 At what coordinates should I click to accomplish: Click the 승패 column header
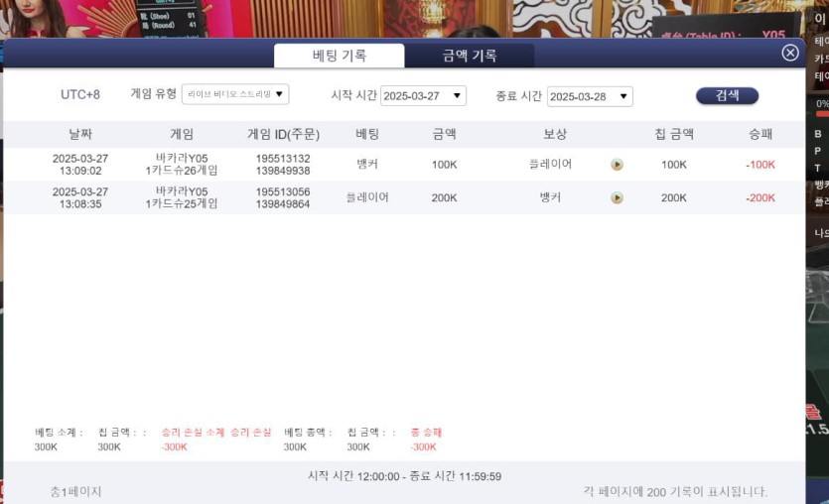pos(760,134)
